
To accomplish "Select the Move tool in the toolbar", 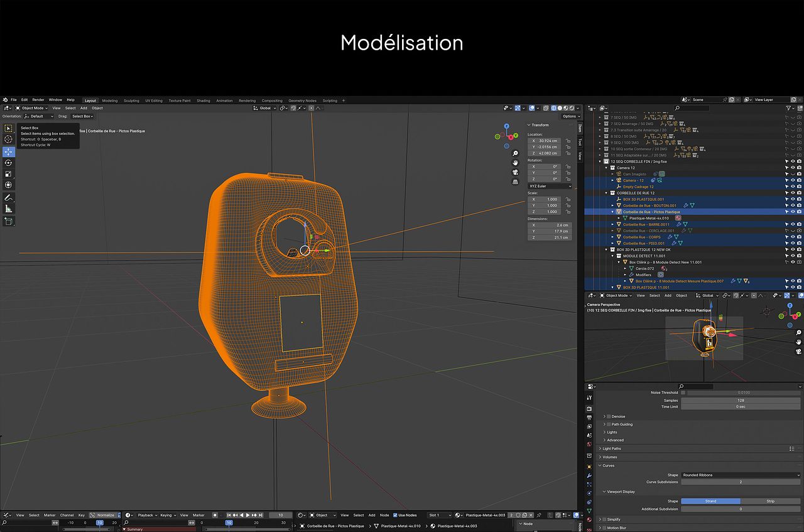I will point(9,151).
